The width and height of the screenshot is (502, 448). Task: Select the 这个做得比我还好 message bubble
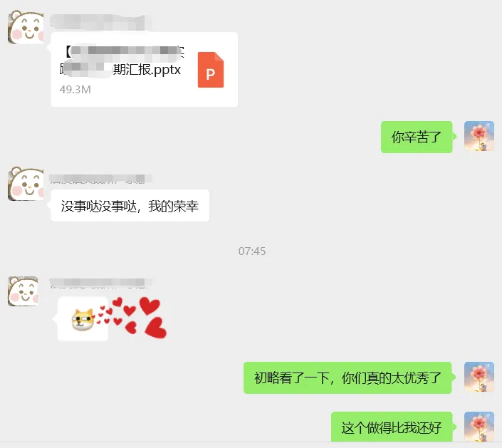point(392,427)
